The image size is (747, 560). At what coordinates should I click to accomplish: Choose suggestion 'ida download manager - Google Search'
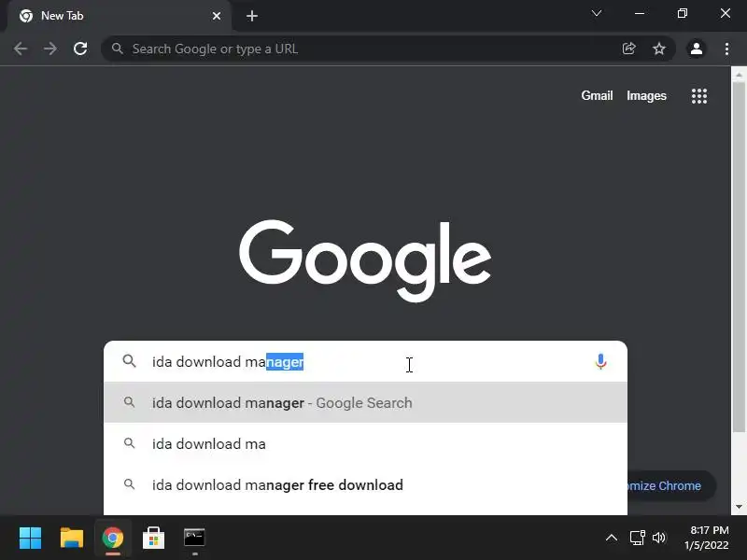tap(365, 402)
